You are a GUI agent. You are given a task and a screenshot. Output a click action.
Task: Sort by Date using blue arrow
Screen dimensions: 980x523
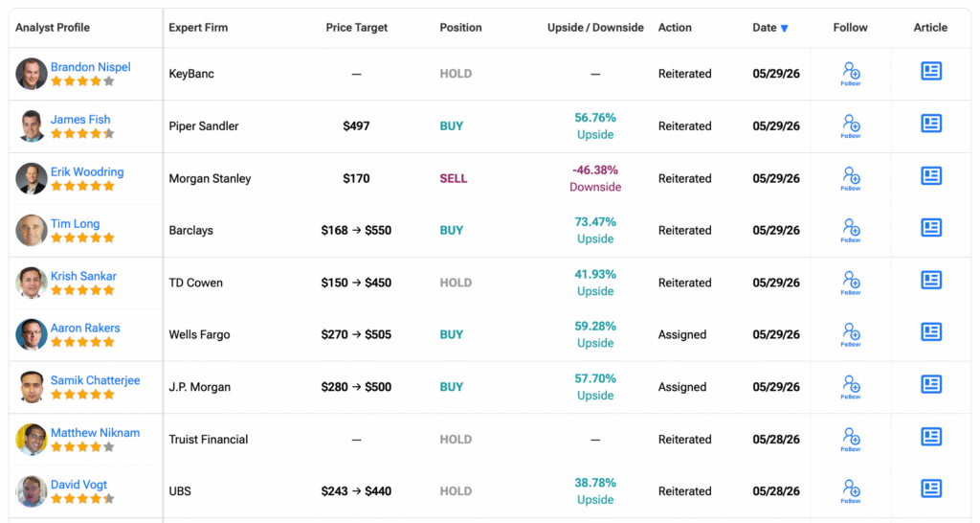[785, 28]
